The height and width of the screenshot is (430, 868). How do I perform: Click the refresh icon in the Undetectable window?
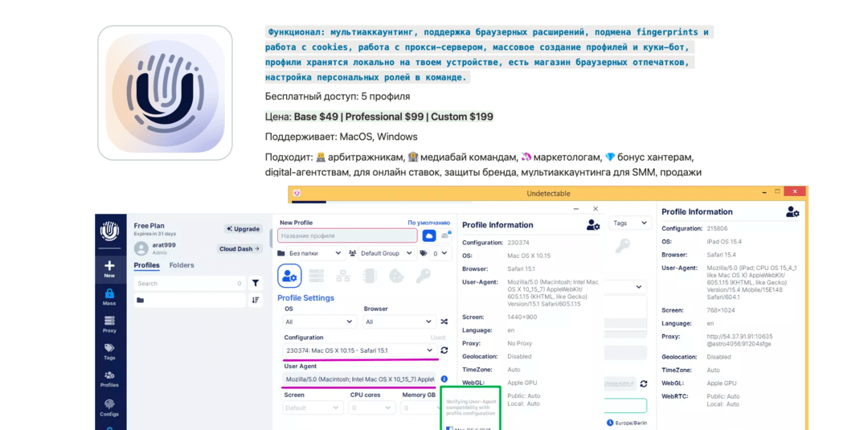pos(643,383)
